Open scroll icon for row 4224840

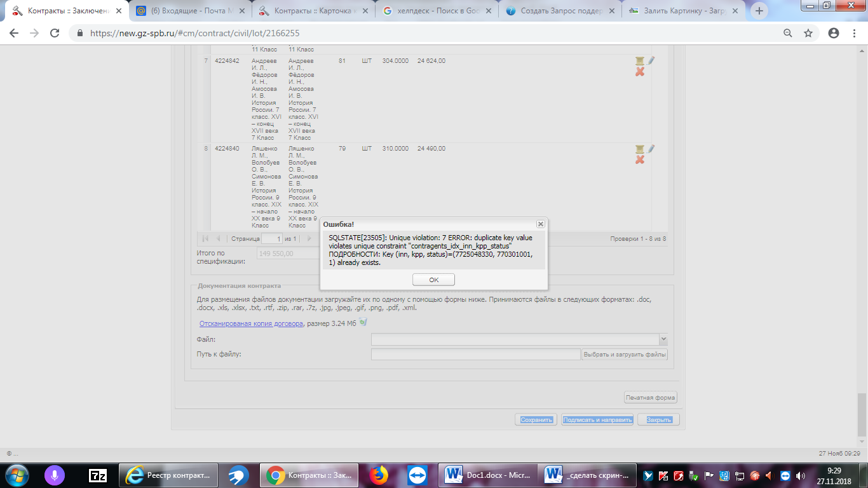(x=640, y=149)
